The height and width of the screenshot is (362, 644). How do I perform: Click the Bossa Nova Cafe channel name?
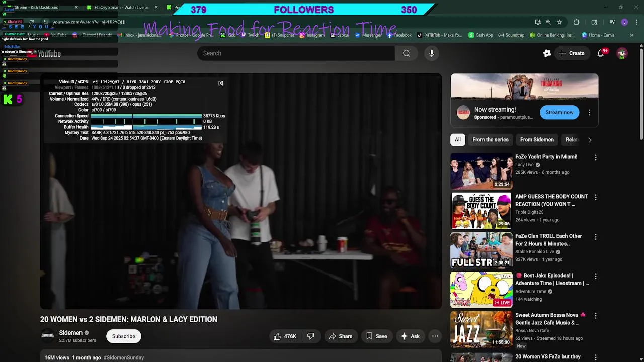[x=532, y=331]
